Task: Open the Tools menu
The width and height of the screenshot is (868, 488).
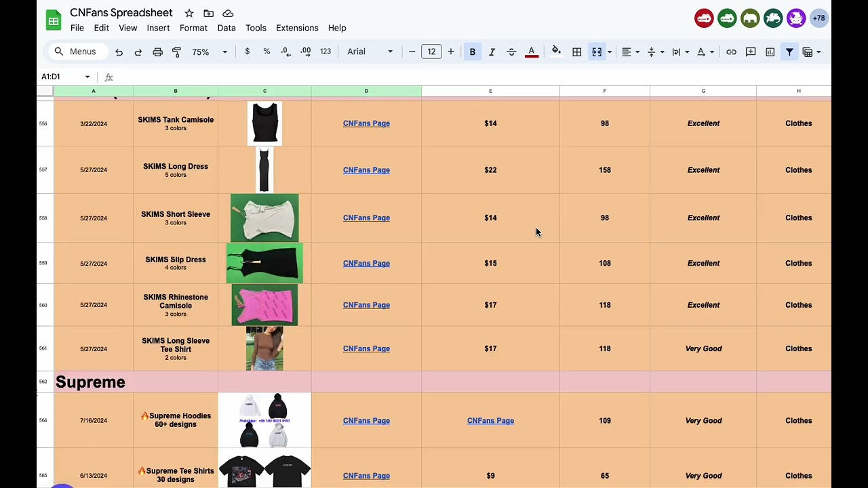Action: tap(256, 28)
